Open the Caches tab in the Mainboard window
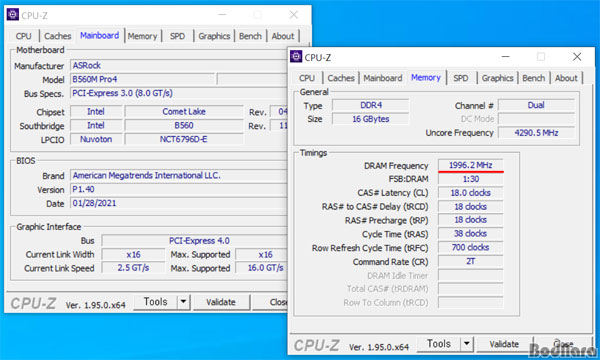Viewport: 600px width, 360px height. tap(57, 36)
